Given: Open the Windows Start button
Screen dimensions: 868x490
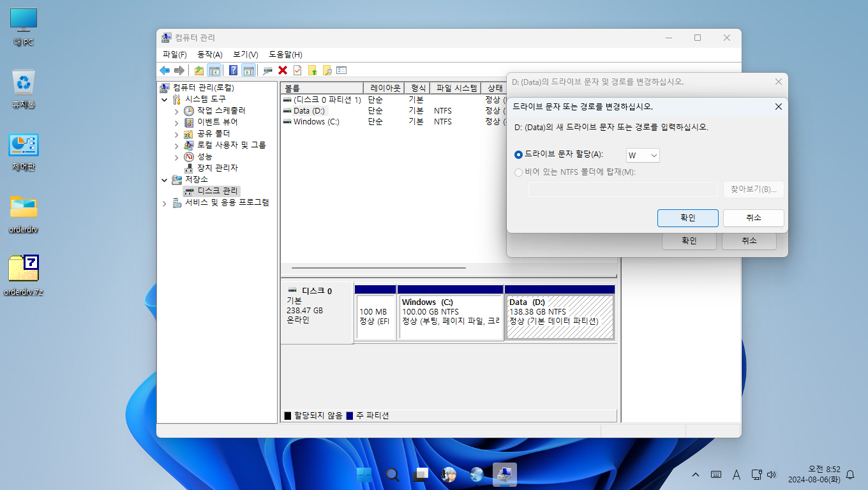Looking at the screenshot, I should click(x=364, y=474).
